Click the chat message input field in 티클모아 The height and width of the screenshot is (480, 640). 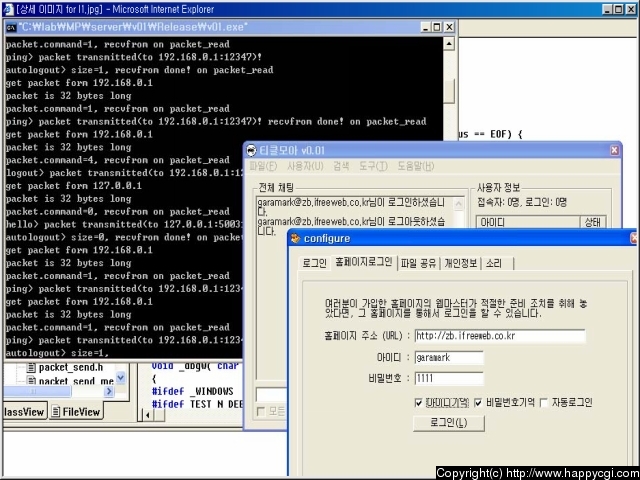click(x=272, y=394)
